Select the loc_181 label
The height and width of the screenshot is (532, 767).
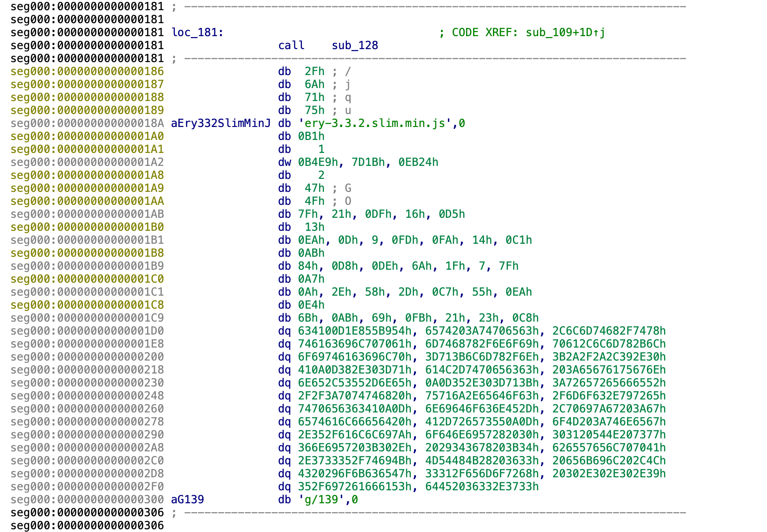tap(197, 32)
